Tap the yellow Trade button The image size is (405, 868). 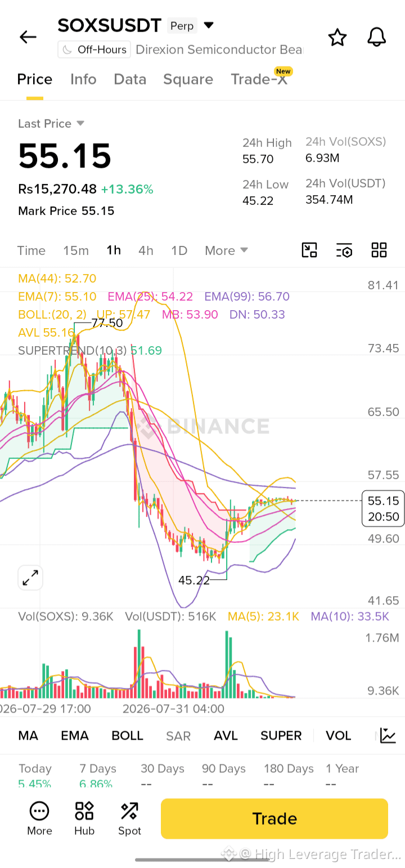pyautogui.click(x=274, y=818)
